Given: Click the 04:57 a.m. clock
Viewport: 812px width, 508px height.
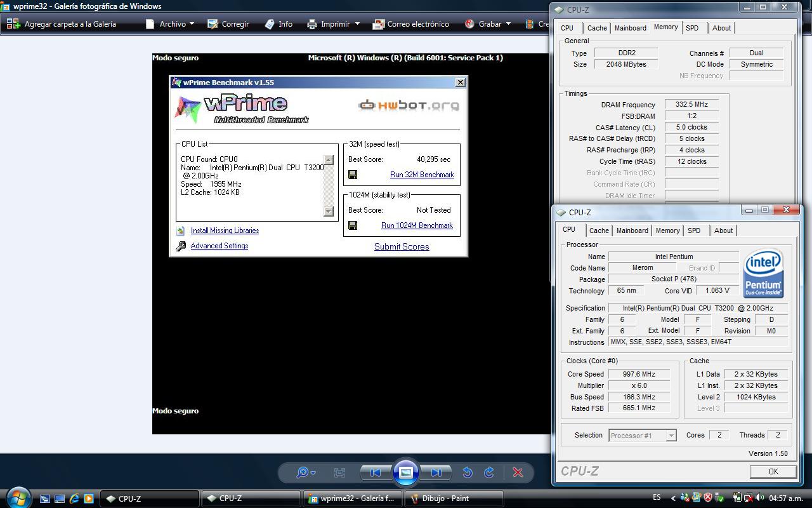Looking at the screenshot, I should [x=785, y=498].
